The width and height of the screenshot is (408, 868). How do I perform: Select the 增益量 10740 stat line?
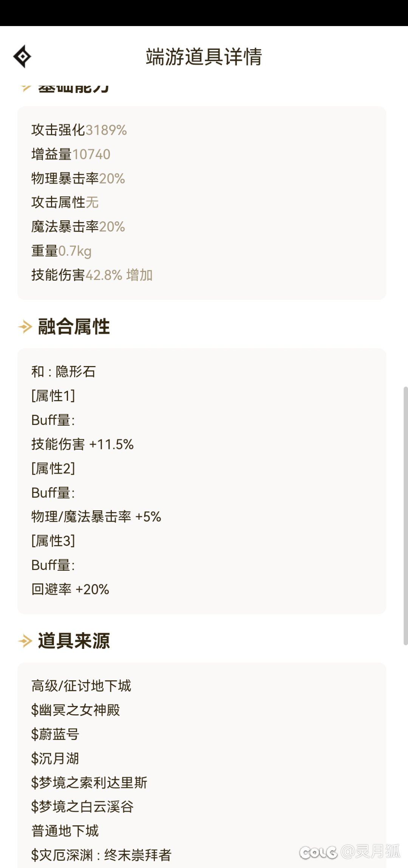coord(71,154)
